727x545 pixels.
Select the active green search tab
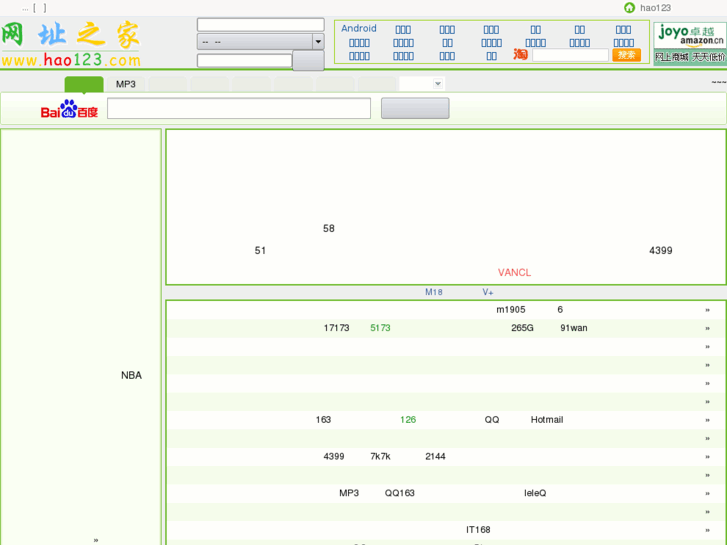tap(84, 84)
